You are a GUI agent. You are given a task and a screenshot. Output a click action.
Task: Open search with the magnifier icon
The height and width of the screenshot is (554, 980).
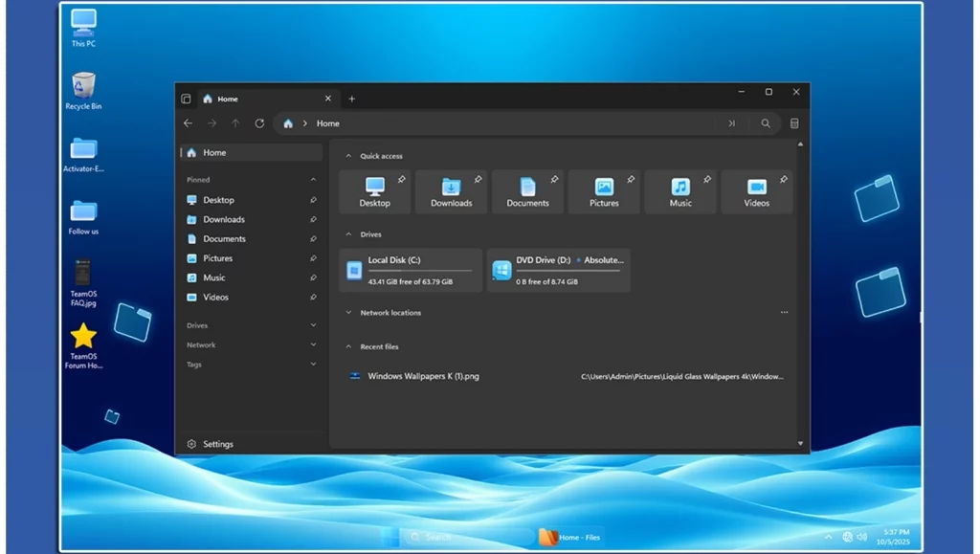[766, 123]
